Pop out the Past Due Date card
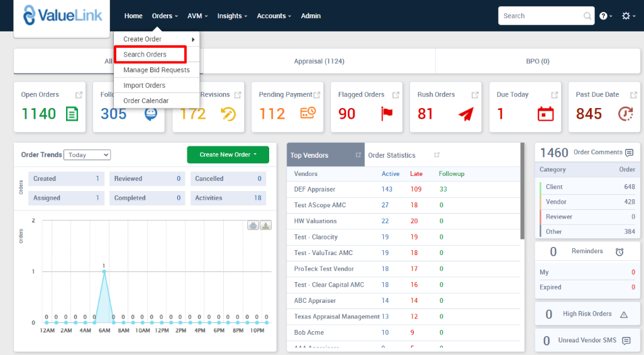Viewport: 644px width, 355px height. coord(633,96)
